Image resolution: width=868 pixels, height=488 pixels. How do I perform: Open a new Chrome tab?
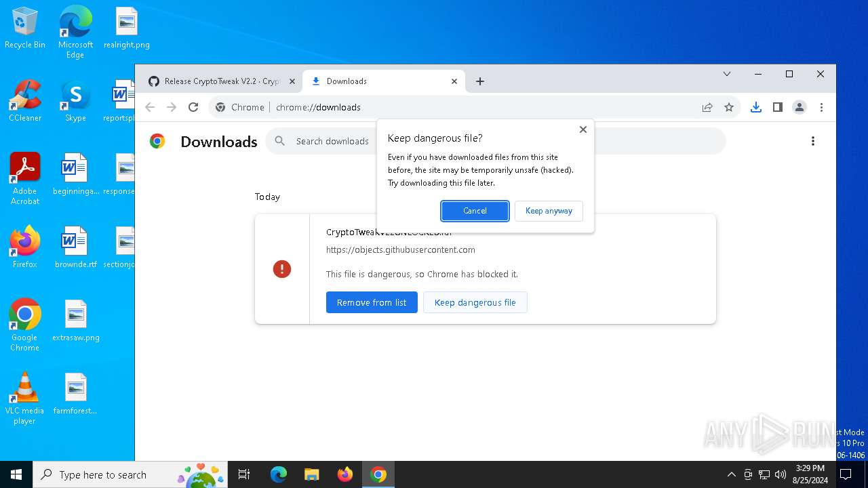pos(480,81)
